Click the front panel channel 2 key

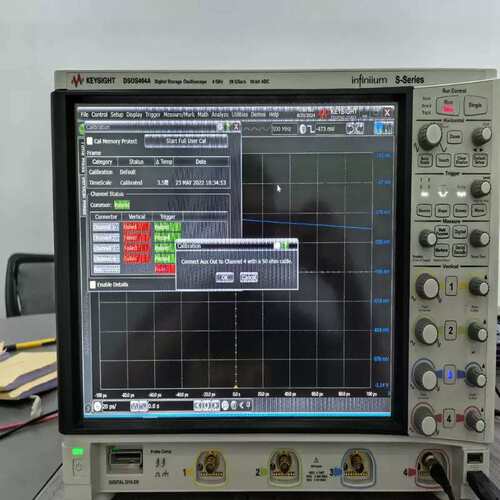click(x=450, y=331)
